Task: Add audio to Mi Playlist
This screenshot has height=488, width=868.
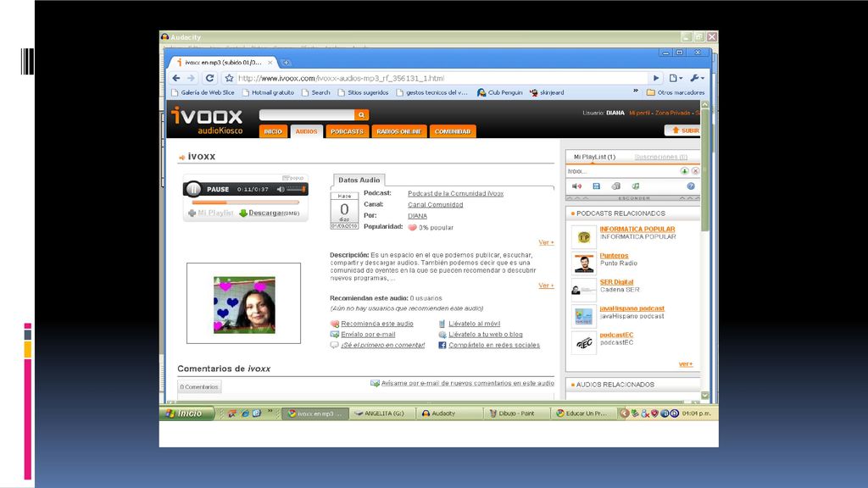Action: pyautogui.click(x=211, y=213)
